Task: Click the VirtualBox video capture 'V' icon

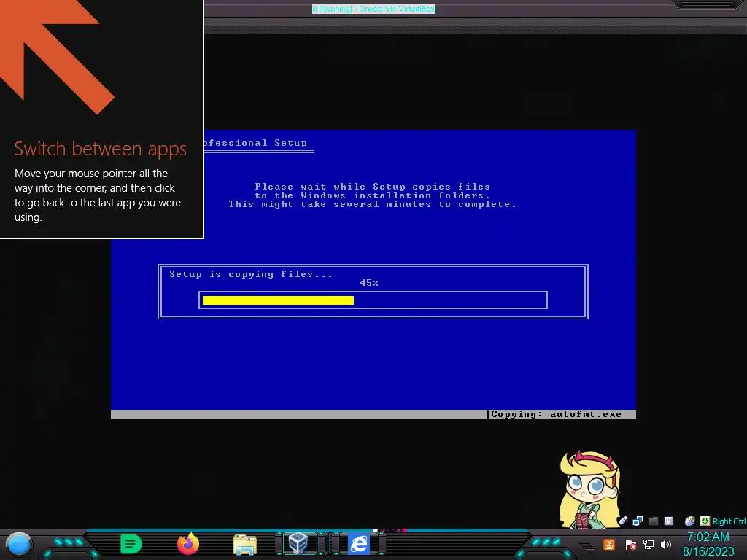Action: [668, 521]
